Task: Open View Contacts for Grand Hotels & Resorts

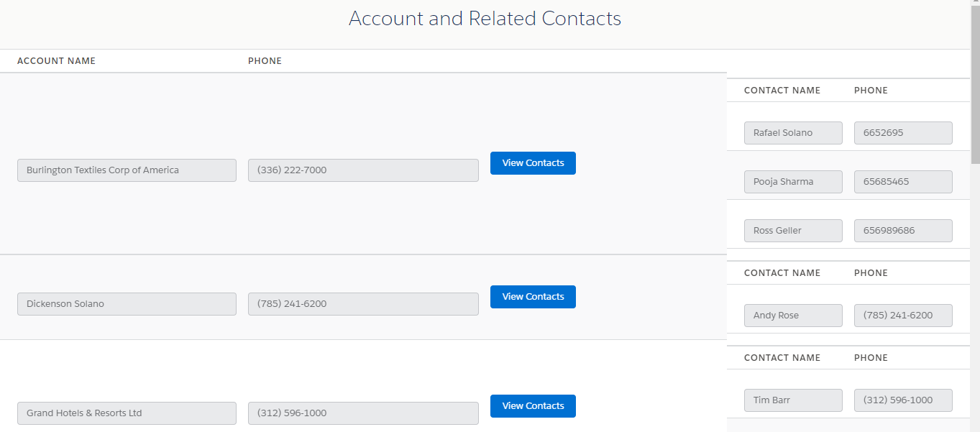Action: point(533,406)
